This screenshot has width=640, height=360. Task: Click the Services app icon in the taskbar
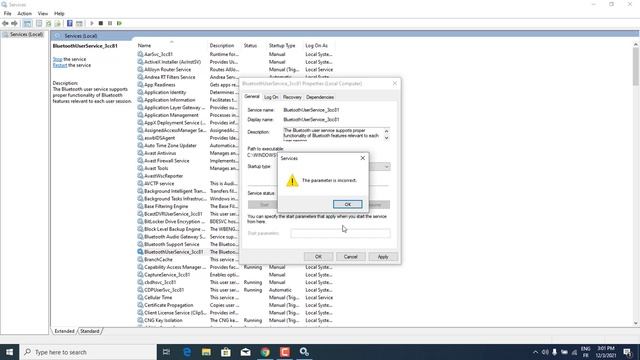[x=304, y=352]
